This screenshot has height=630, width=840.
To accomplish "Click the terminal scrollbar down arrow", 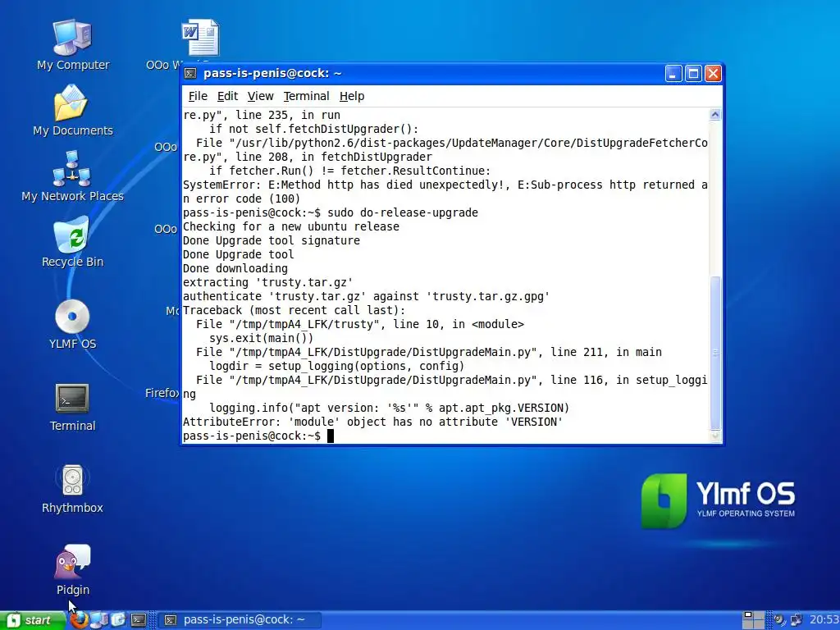I will [x=715, y=436].
